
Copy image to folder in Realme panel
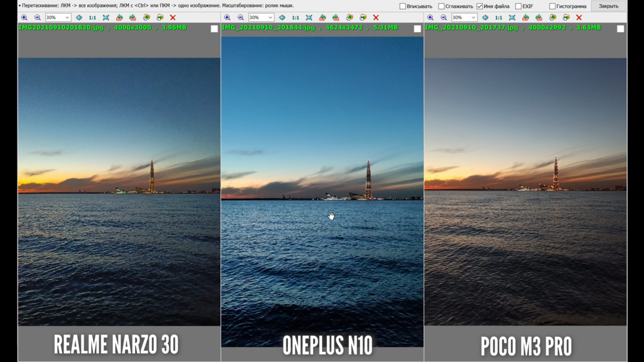[147, 17]
